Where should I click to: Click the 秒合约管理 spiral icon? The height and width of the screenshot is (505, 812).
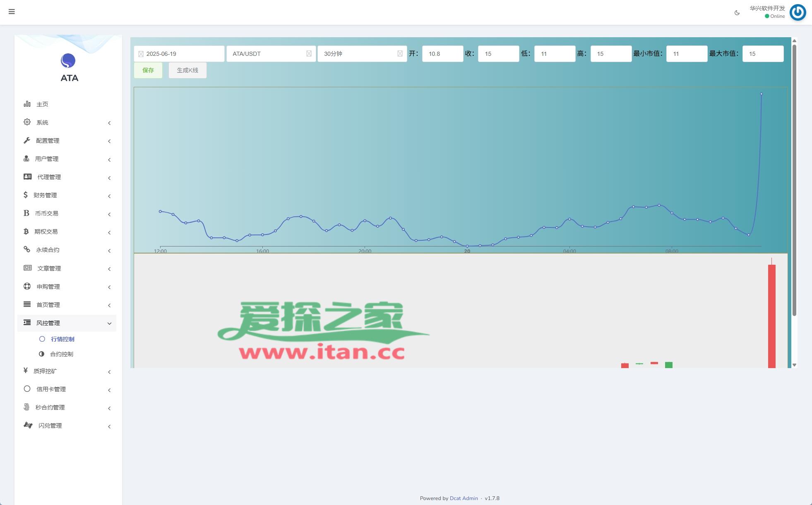pyautogui.click(x=26, y=407)
